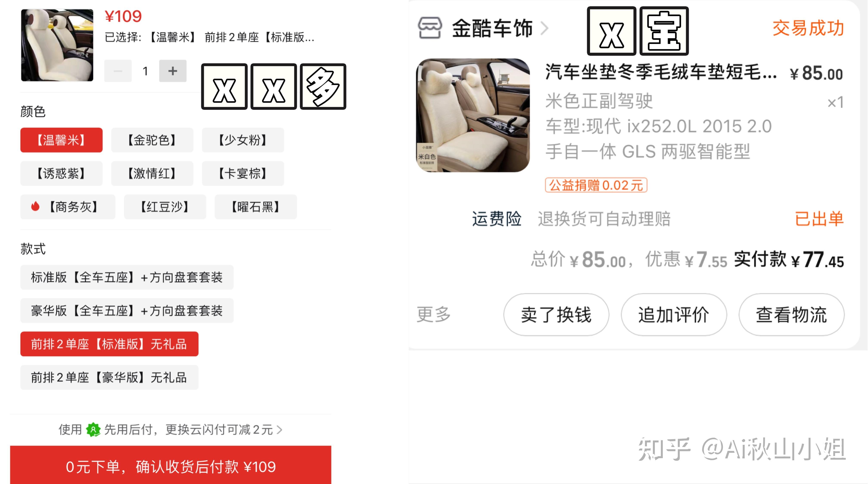Click the 0元下单 order button
The image size is (868, 484).
coord(171,466)
